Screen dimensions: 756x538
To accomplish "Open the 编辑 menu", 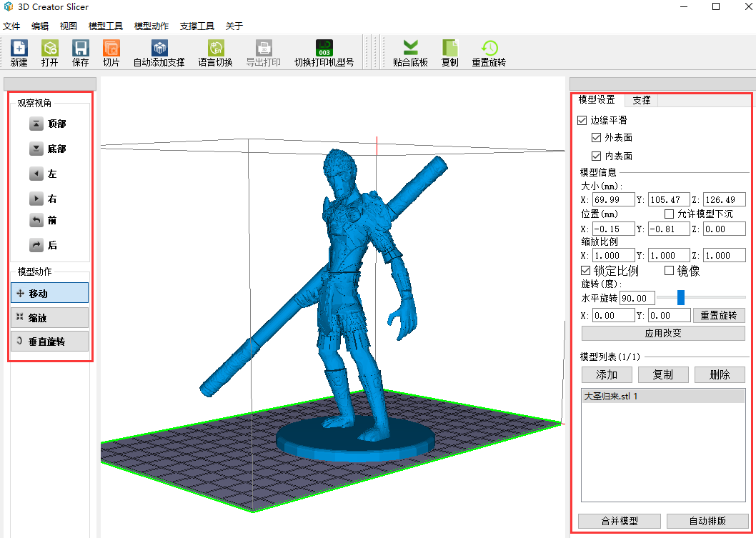I will click(x=40, y=26).
